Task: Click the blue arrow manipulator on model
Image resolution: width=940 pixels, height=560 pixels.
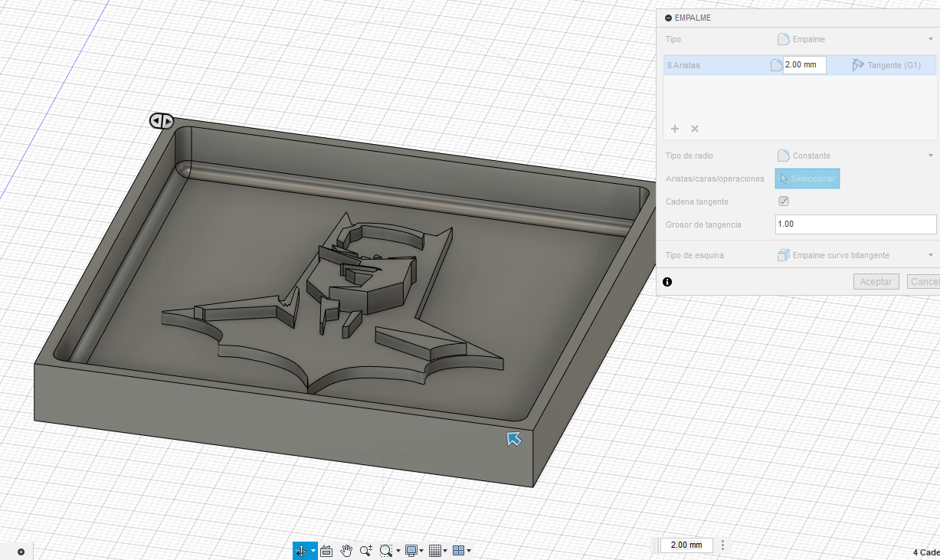Action: pos(513,438)
